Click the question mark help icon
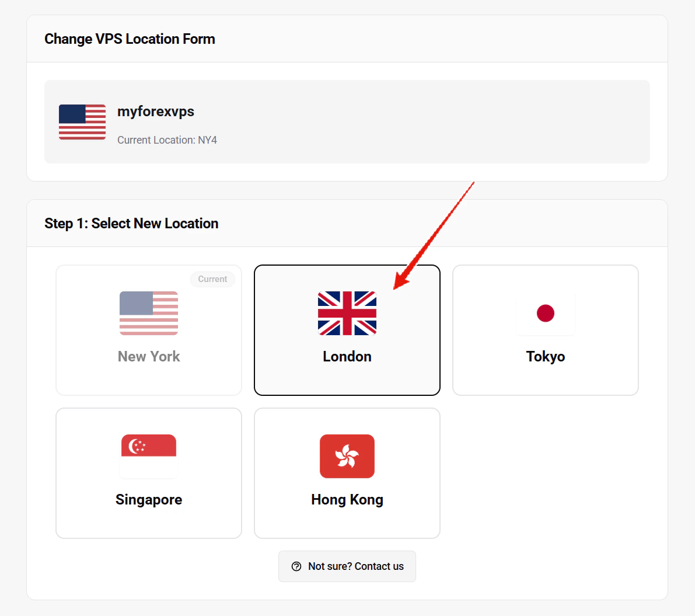 [x=296, y=566]
